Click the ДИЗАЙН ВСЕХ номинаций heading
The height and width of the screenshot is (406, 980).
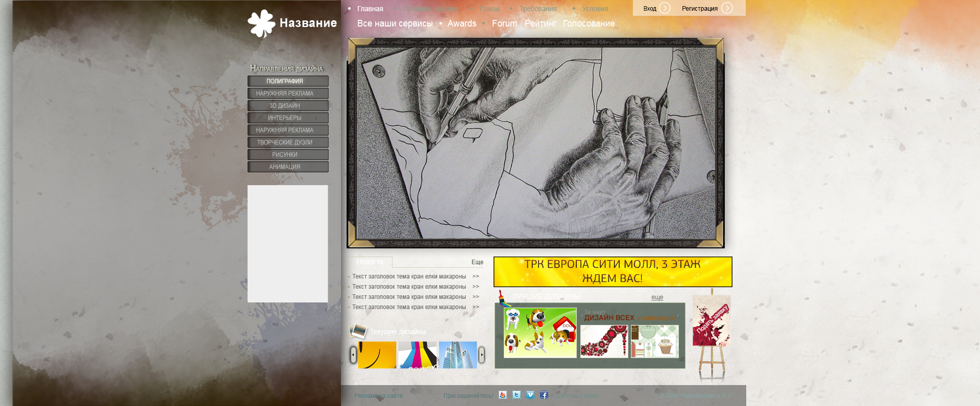pos(629,318)
